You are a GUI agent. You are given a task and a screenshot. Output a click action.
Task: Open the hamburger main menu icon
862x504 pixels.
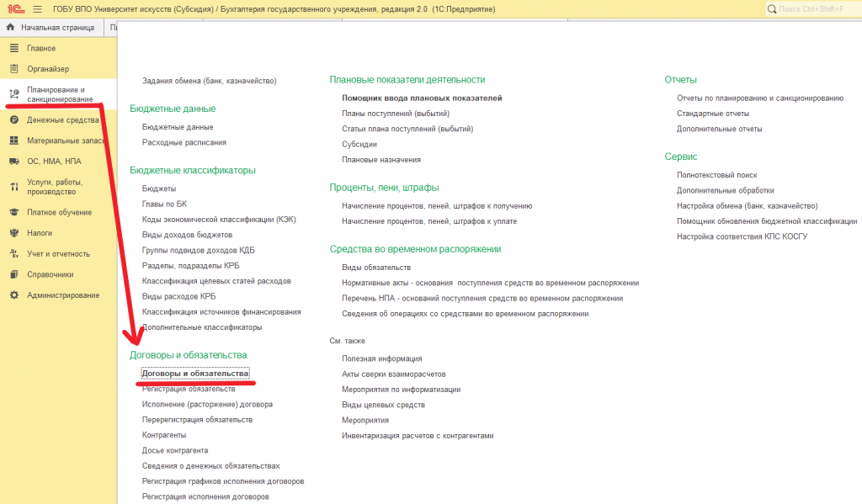coord(37,8)
